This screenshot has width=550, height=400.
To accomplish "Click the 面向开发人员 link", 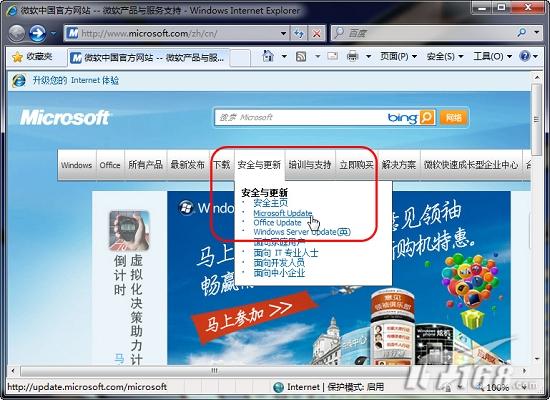I will [x=279, y=262].
